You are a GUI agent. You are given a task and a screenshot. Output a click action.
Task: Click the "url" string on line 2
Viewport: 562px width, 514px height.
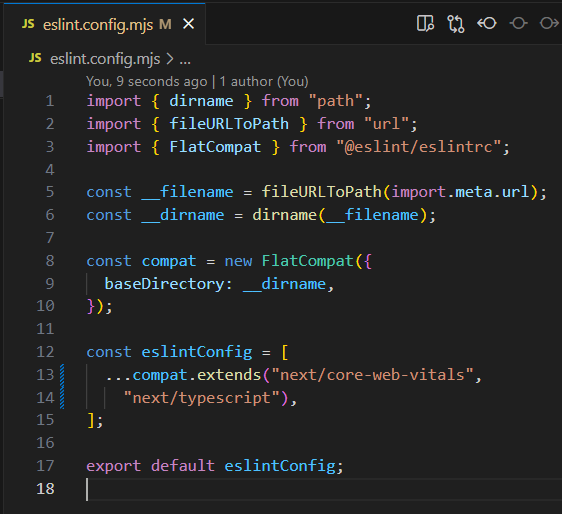(386, 124)
